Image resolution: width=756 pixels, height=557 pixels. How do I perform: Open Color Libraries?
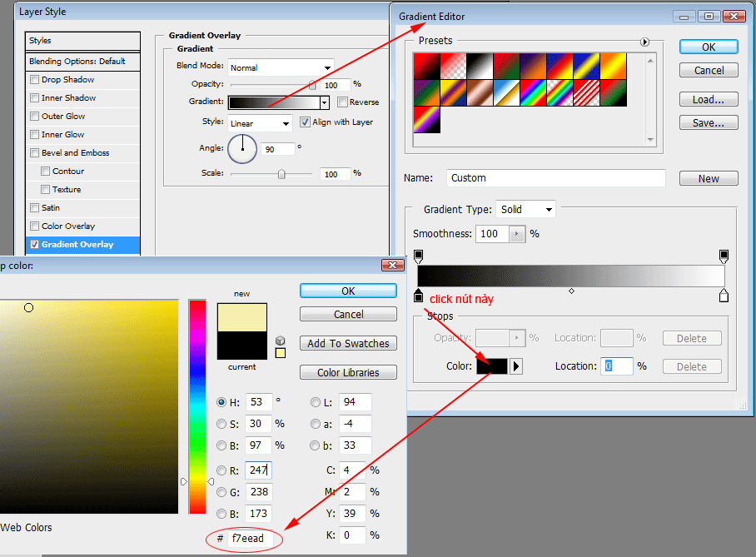[x=348, y=372]
